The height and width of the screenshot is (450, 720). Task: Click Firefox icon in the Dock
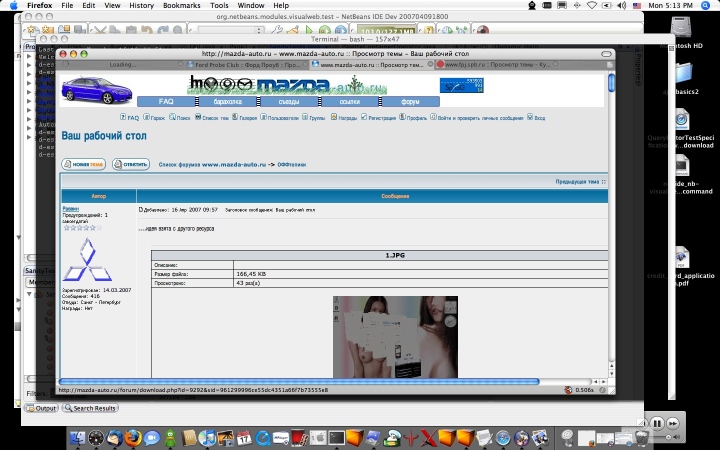(x=133, y=439)
